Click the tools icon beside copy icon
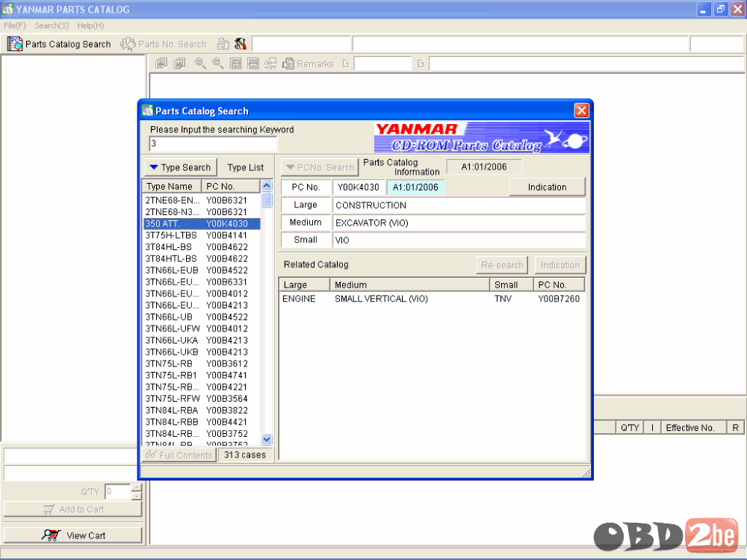The image size is (747, 560). 241,44
